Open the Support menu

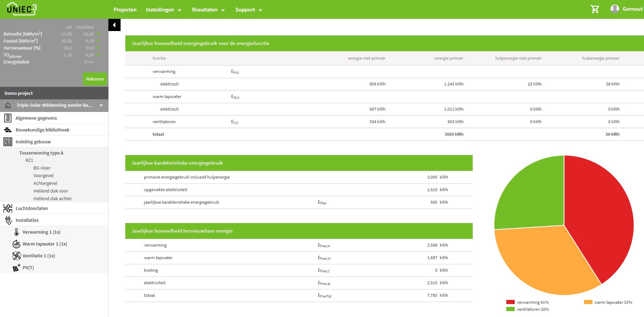248,10
